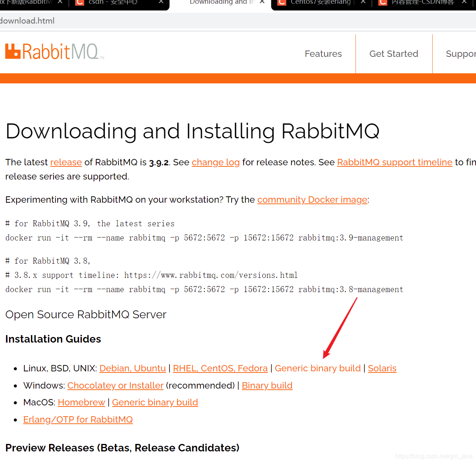The height and width of the screenshot is (463, 476).
Task: Open the change log link
Action: tap(216, 162)
